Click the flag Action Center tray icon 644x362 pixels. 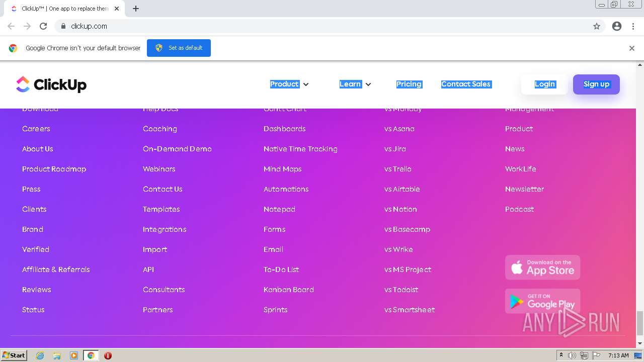click(x=596, y=355)
